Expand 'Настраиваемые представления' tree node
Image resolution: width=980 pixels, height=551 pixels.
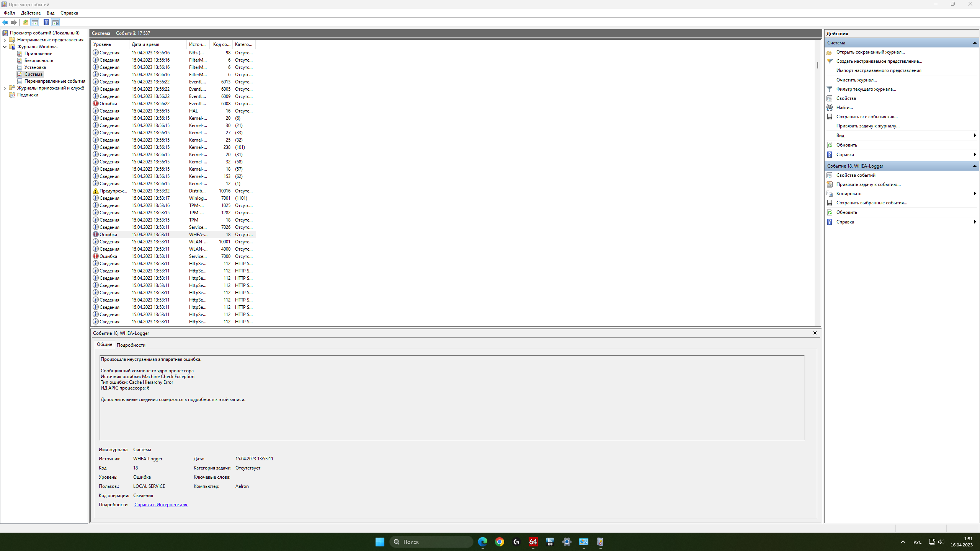tap(5, 40)
